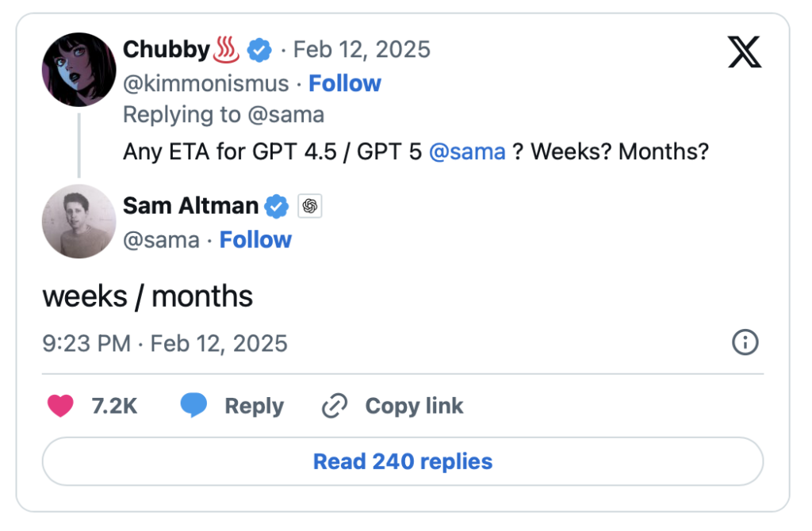The width and height of the screenshot is (812, 531).
Task: Open the Sam Altman display name
Action: click(x=190, y=206)
